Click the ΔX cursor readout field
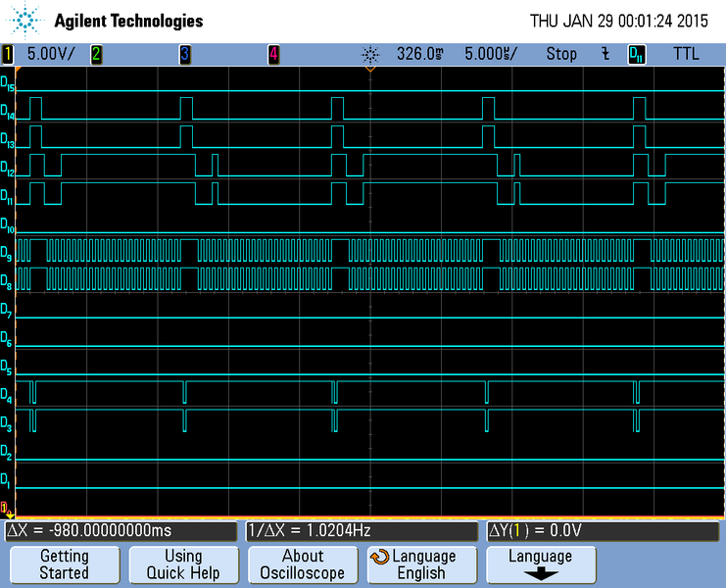The height and width of the screenshot is (588, 726). tap(121, 530)
